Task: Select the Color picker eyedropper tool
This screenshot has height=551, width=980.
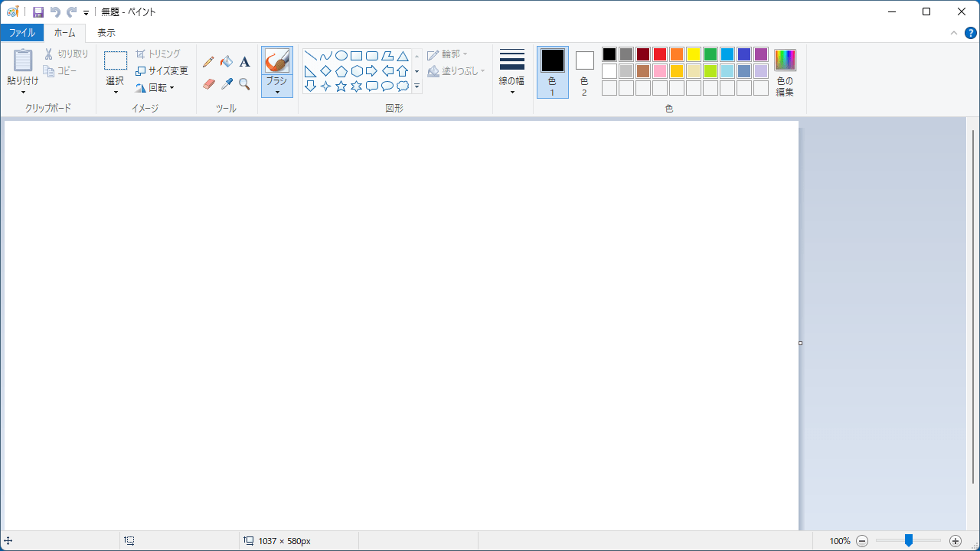Action: coord(227,84)
